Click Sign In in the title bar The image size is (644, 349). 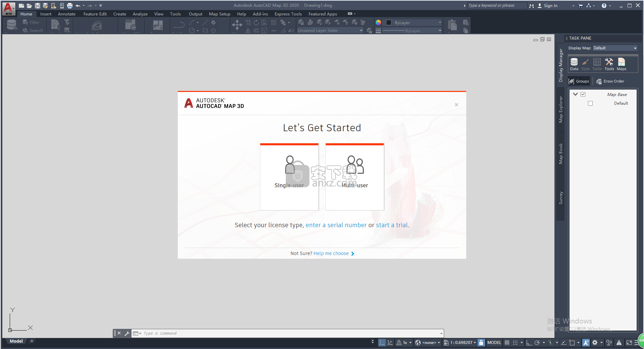pyautogui.click(x=547, y=6)
